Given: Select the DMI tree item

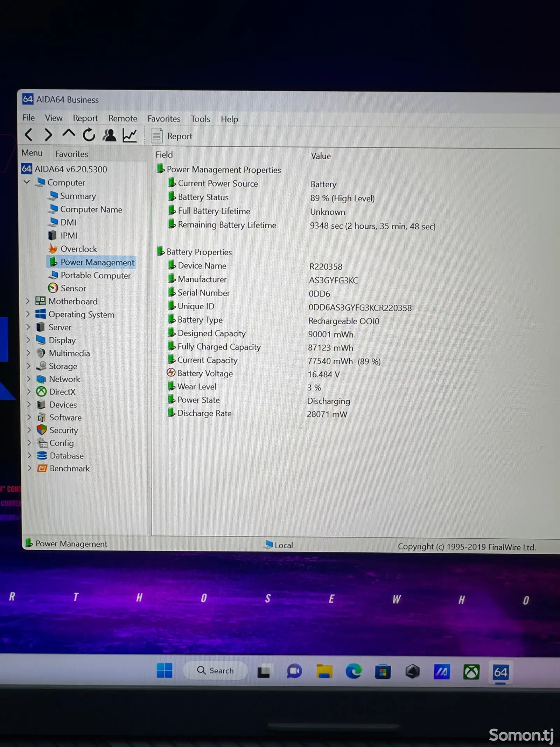Looking at the screenshot, I should (x=63, y=222).
